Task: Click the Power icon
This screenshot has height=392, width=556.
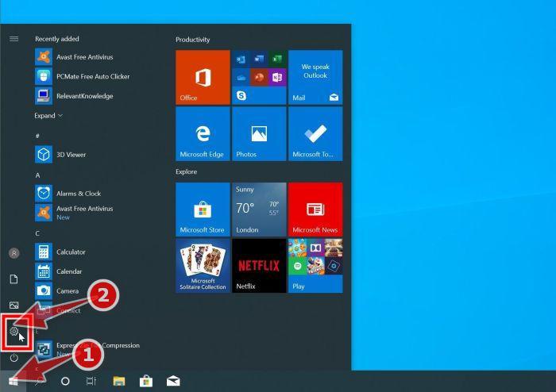Action: coord(14,358)
